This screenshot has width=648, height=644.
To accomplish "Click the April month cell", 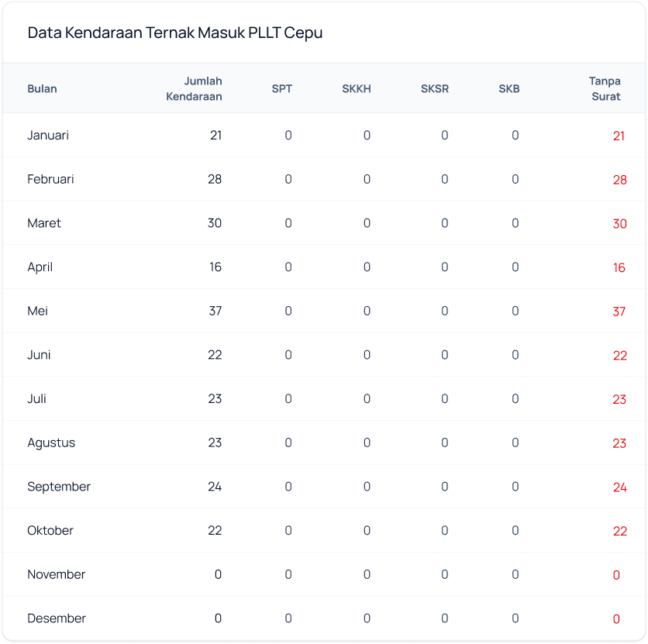I will [x=40, y=267].
